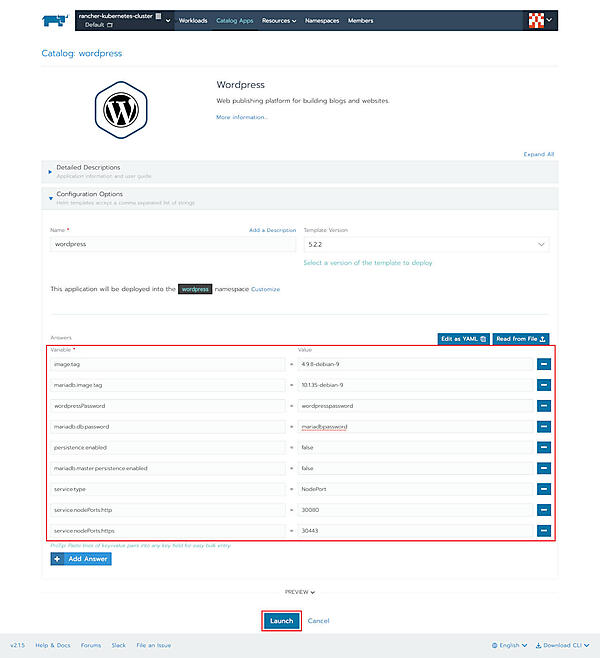600x658 pixels.
Task: Click the Edit as YAML button
Action: click(463, 339)
